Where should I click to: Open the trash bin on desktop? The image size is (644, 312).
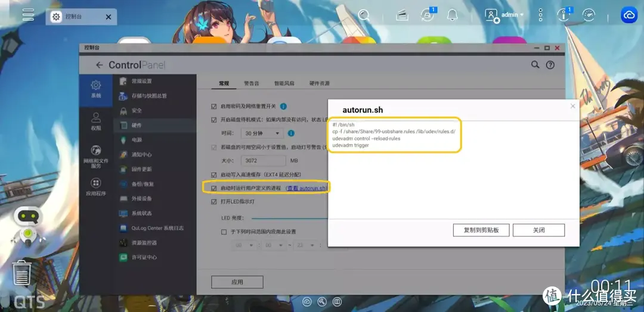(x=22, y=273)
